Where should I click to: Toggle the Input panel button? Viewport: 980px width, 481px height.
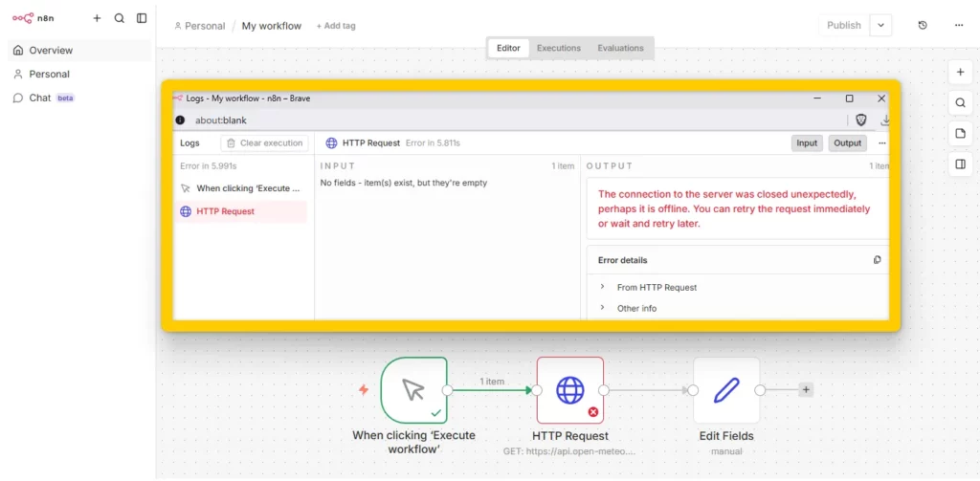[807, 143]
